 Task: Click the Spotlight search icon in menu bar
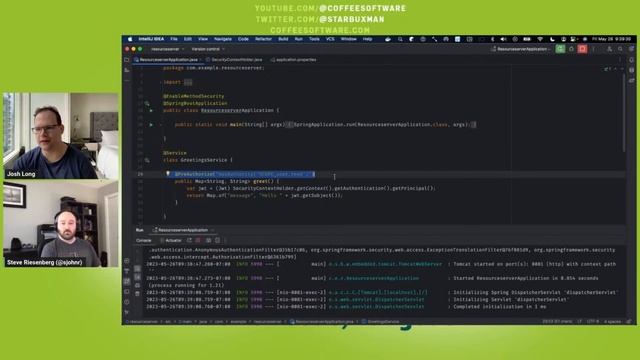(400, 39)
